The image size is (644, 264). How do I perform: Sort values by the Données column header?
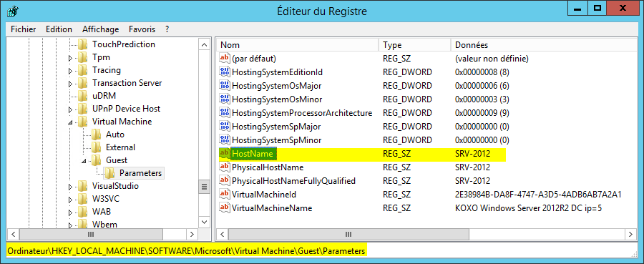pyautogui.click(x=544, y=45)
